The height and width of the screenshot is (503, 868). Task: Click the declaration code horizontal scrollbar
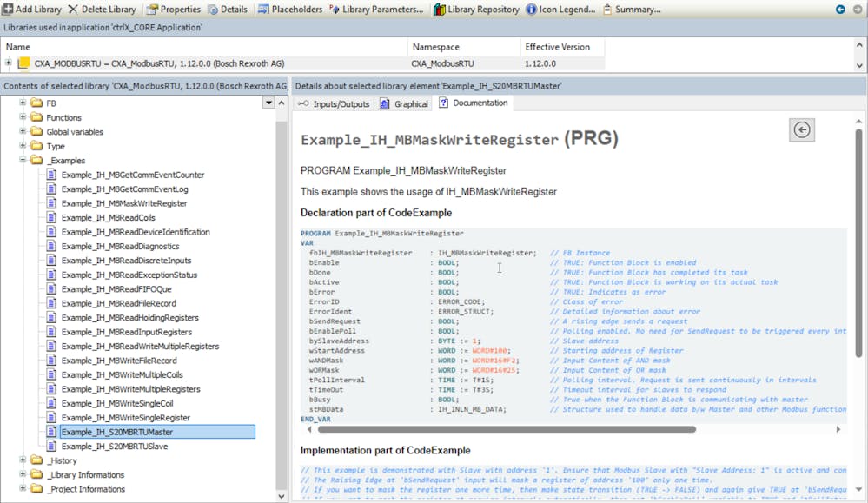(506, 429)
